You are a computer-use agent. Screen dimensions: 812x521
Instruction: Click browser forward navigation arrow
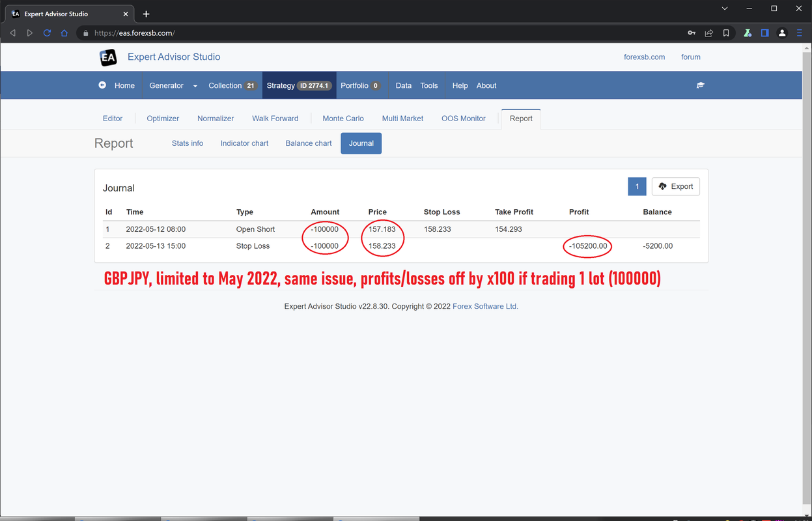(30, 33)
